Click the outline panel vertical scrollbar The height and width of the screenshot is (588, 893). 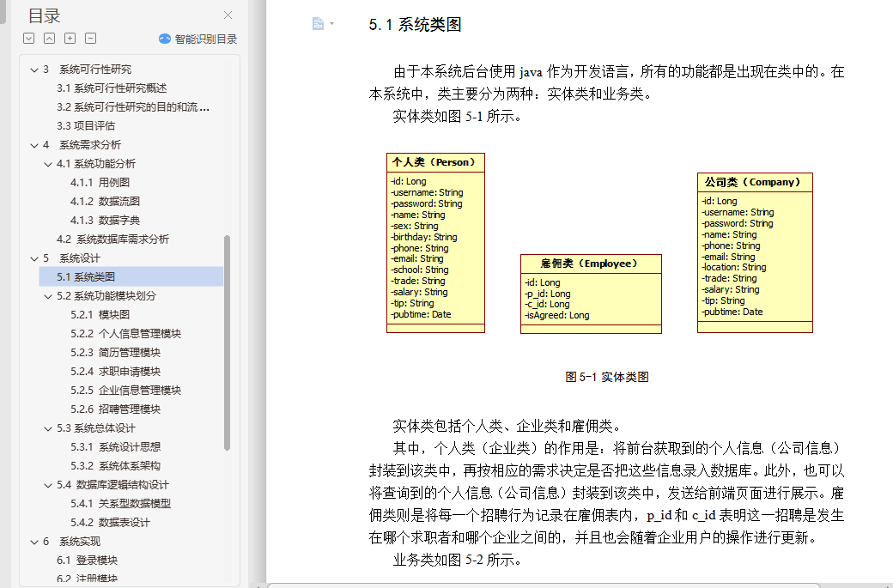point(228,342)
